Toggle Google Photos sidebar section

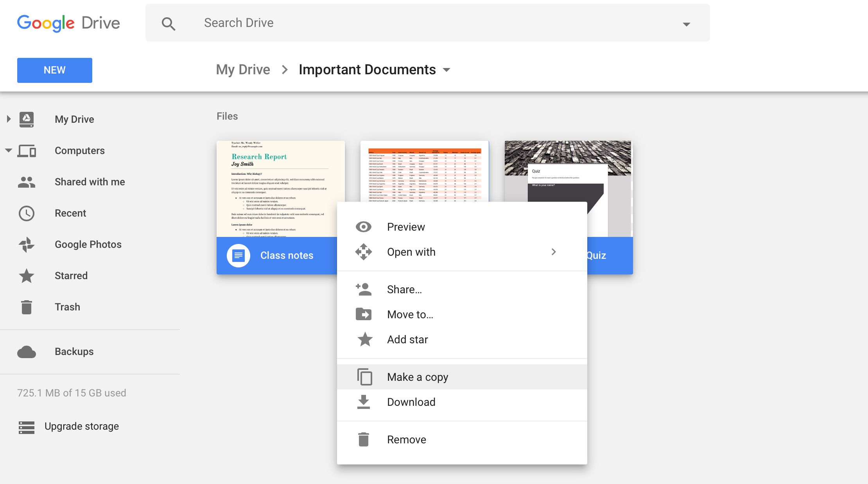88,244
